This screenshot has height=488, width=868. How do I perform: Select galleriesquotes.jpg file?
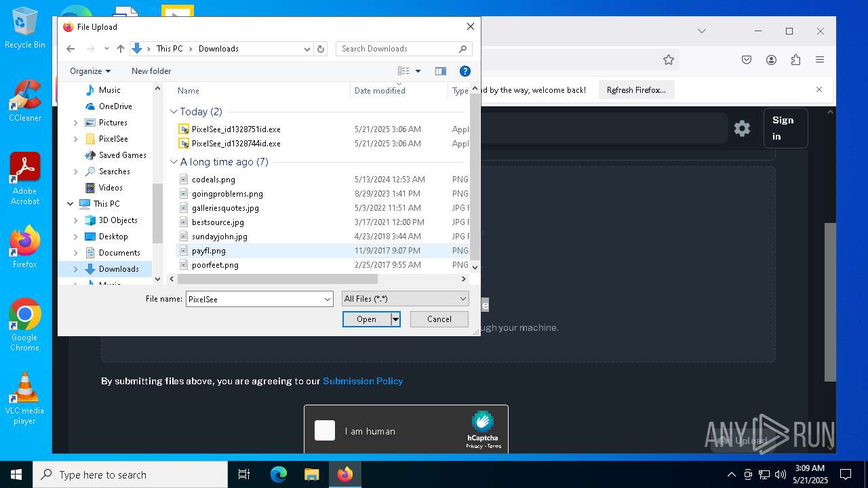[x=225, y=208]
